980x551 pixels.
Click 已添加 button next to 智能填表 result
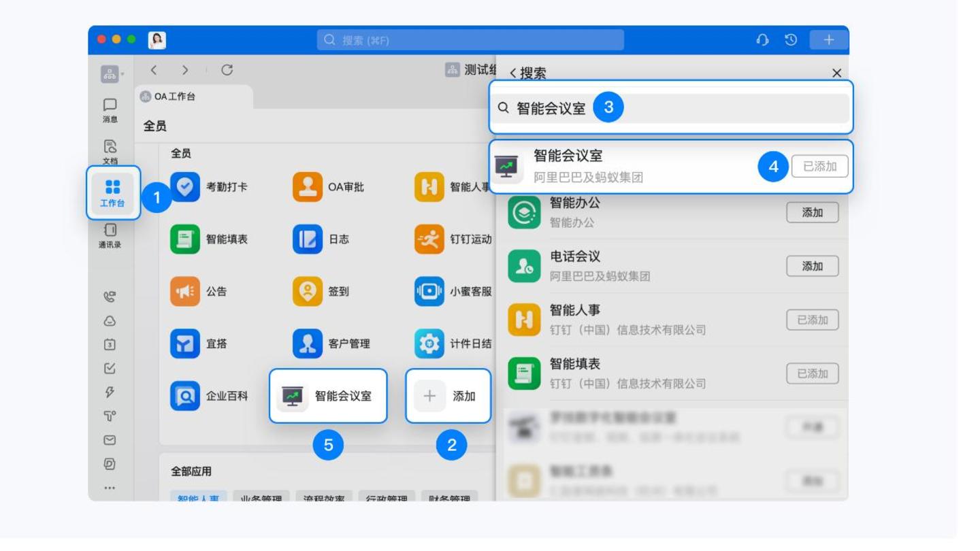coord(813,373)
